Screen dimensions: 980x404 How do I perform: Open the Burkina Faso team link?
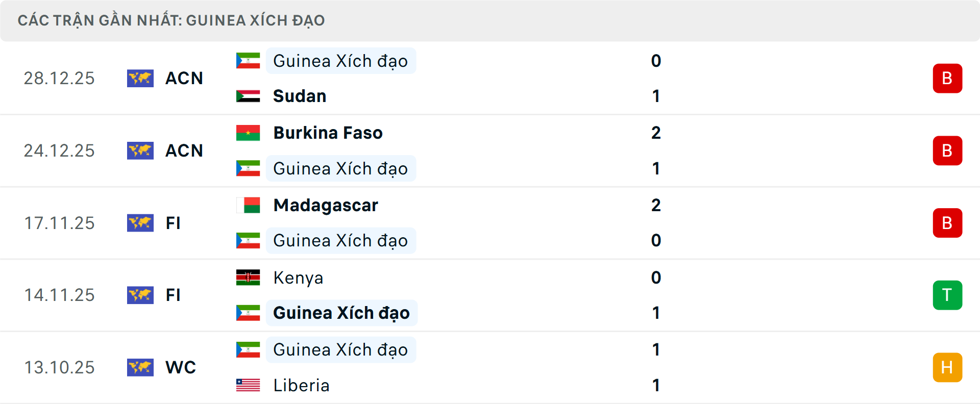point(328,133)
